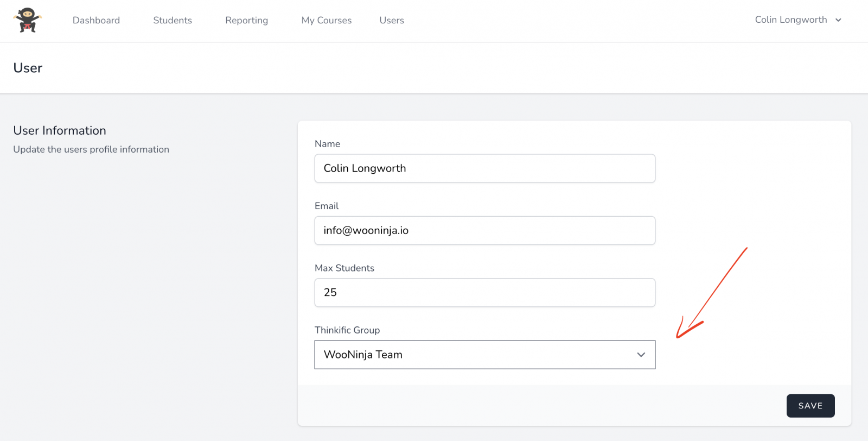This screenshot has width=868, height=441.
Task: Click the Name field label
Action: (327, 144)
